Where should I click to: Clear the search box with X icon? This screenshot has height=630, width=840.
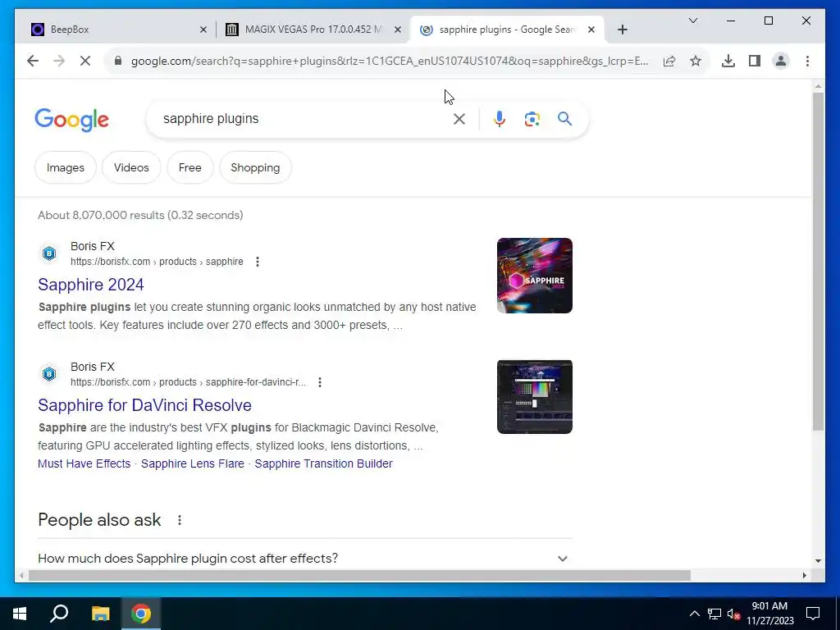point(459,119)
